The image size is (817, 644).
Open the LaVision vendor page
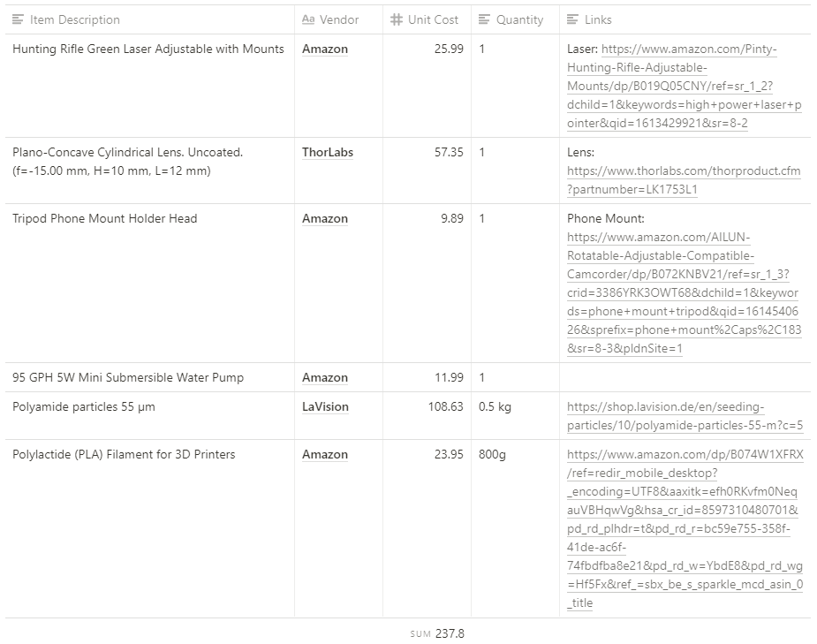tap(325, 407)
